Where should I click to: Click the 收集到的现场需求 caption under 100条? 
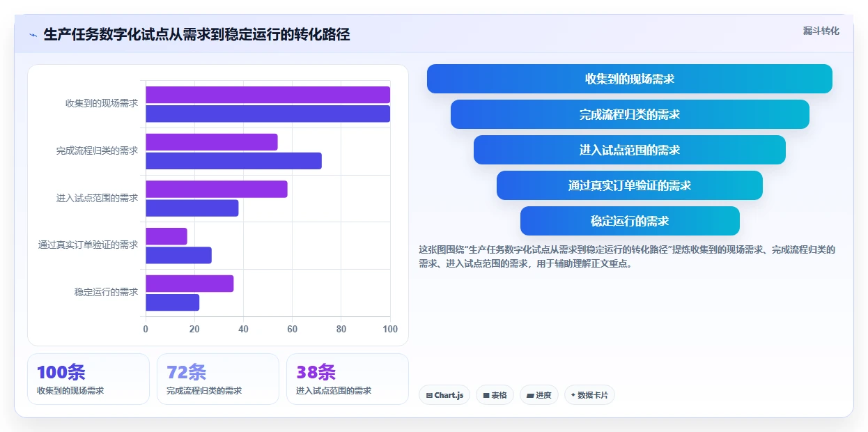pyautogui.click(x=70, y=391)
